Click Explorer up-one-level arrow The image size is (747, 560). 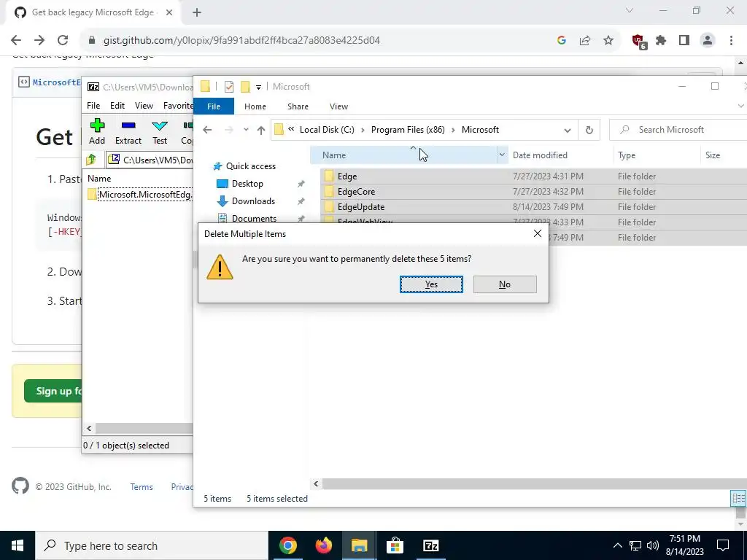click(260, 130)
